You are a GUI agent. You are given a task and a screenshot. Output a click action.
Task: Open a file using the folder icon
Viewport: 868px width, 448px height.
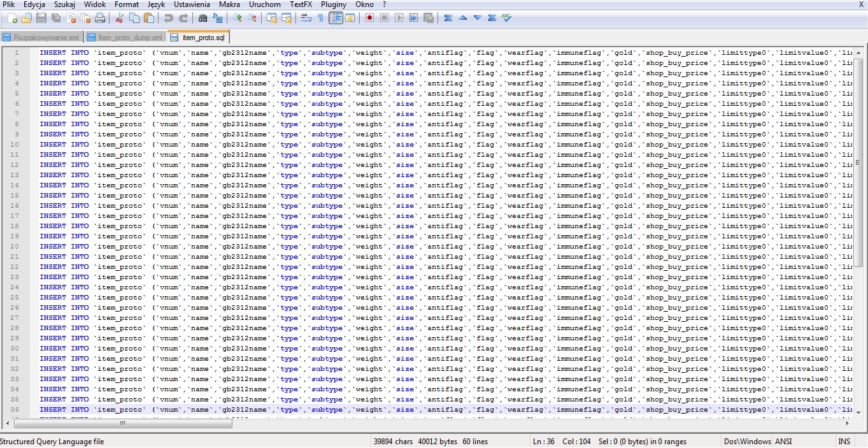[27, 18]
